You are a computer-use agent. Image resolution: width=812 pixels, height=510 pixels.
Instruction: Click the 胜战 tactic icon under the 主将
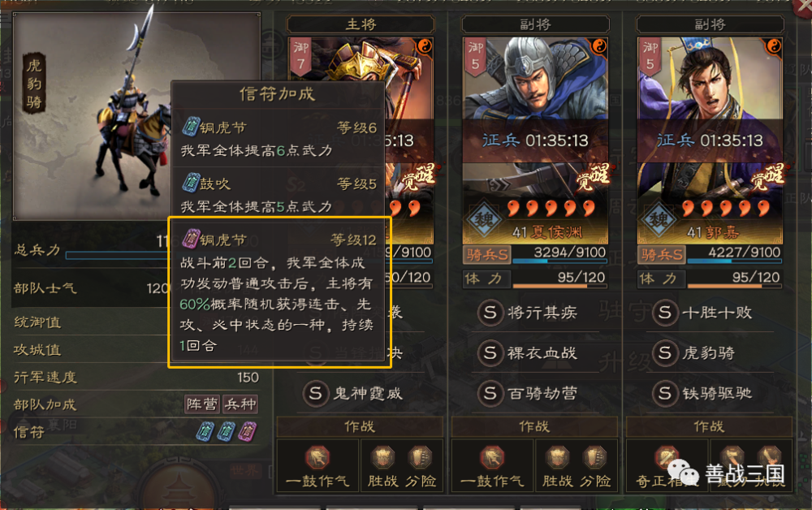[382, 458]
